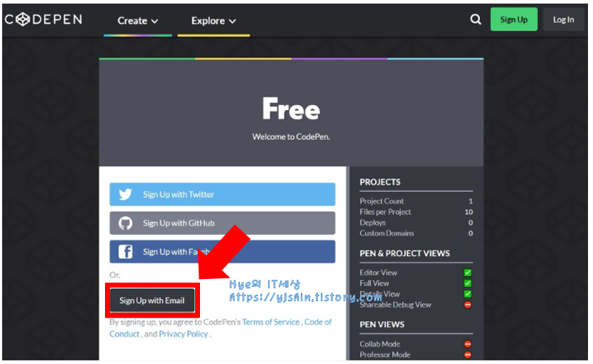This screenshot has width=593, height=364.
Task: Click the Professor Mode label
Action: point(385,355)
